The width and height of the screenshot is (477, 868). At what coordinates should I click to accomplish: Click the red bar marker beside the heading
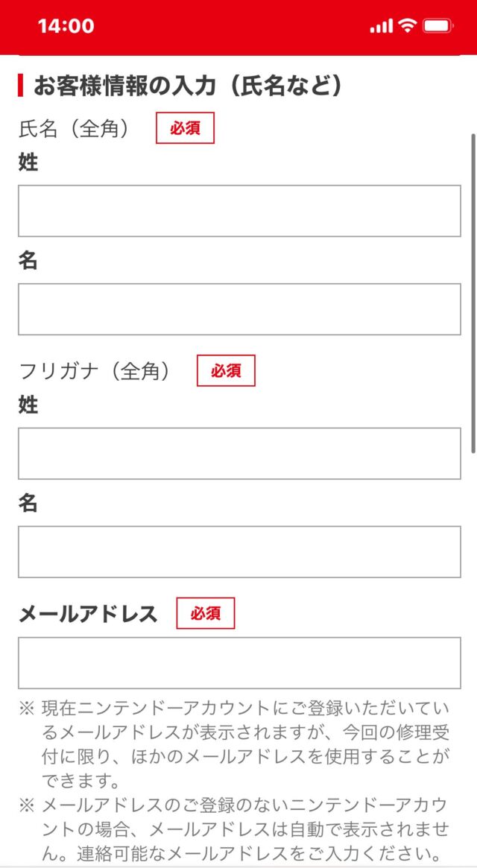[21, 86]
